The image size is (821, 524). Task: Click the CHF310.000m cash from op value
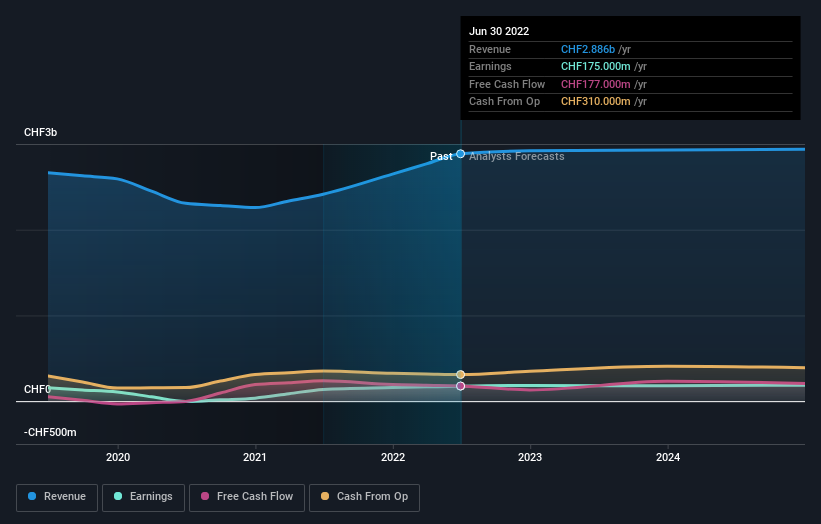[595, 102]
